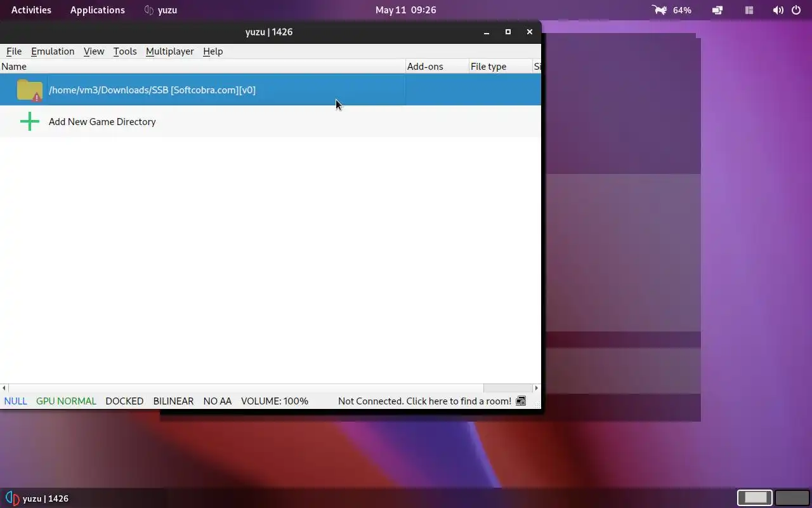Screen dimensions: 812x508
Task: Sort by the Add-ons column header
Action: [437, 67]
